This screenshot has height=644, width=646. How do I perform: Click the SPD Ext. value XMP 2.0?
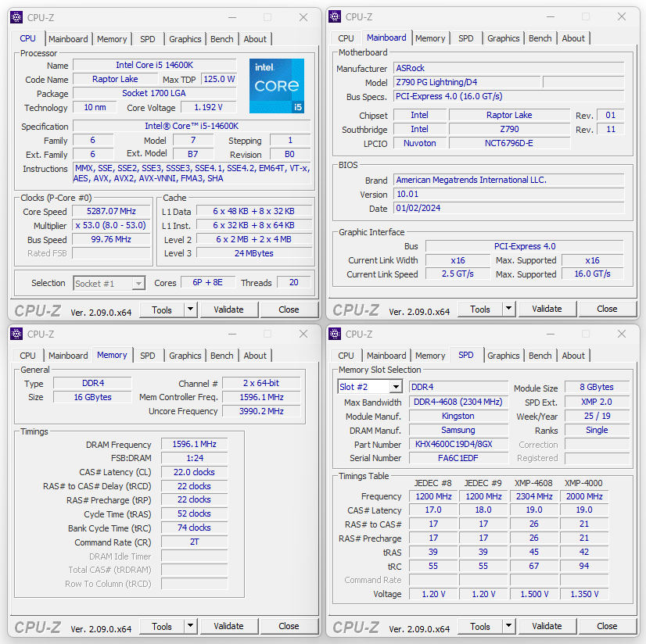pos(597,402)
